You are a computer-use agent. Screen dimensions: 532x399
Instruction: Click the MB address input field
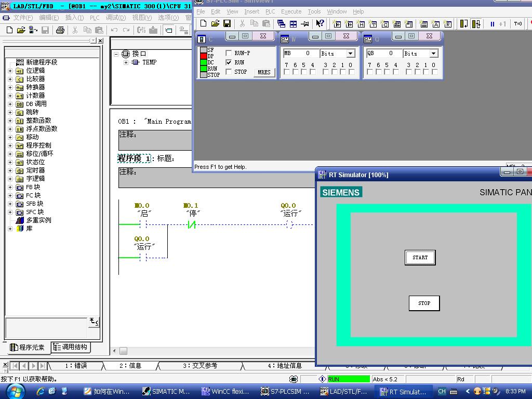300,54
